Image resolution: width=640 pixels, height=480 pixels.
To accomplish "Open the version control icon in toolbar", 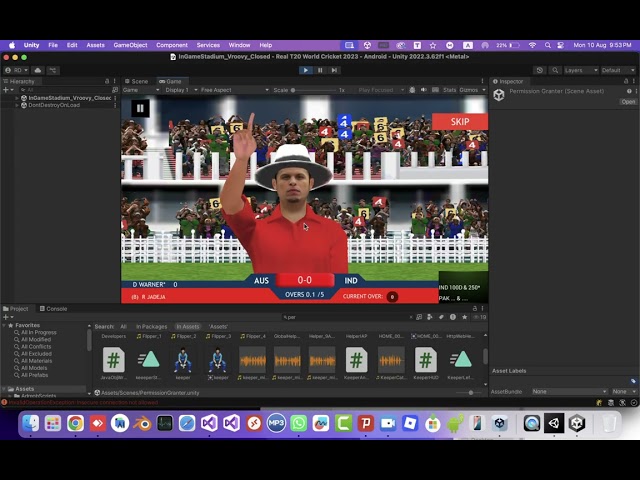I will click(x=53, y=70).
